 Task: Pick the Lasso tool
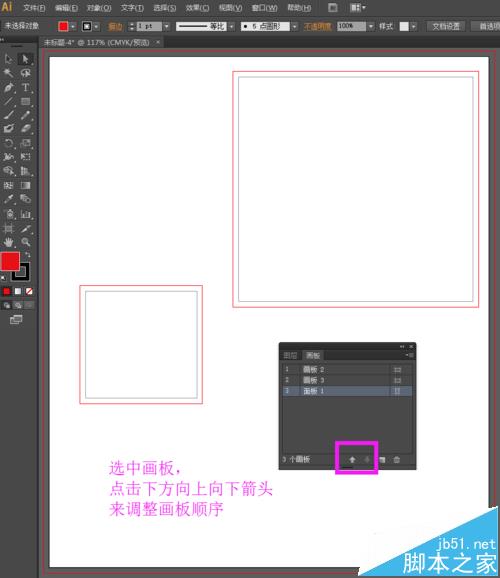(25, 73)
